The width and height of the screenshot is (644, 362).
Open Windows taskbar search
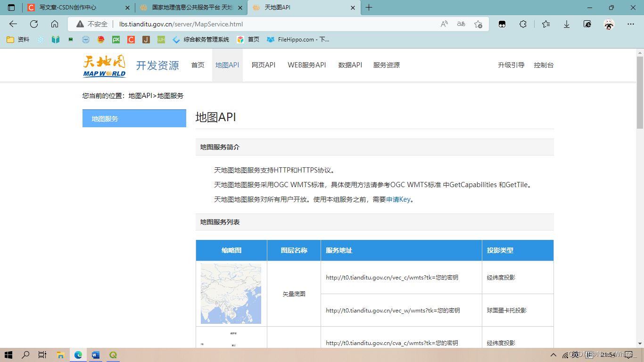point(25,355)
